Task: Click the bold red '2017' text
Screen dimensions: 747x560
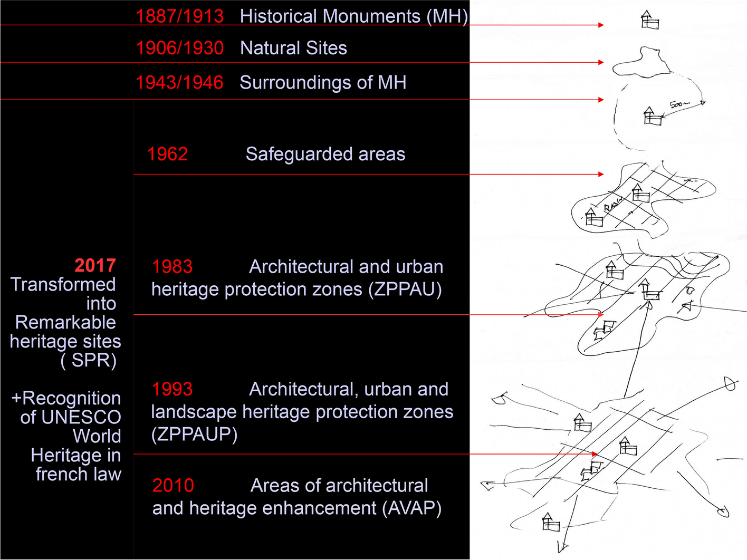Action: point(95,265)
